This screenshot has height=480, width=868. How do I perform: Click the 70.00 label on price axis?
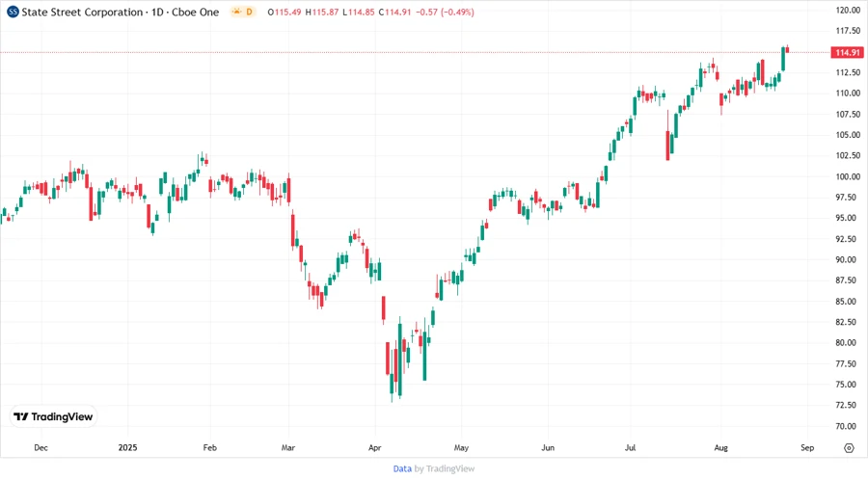click(x=848, y=426)
